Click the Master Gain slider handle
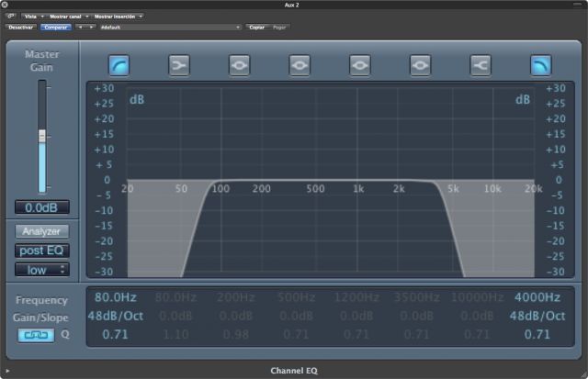The height and width of the screenshot is (379, 588). pos(41,136)
